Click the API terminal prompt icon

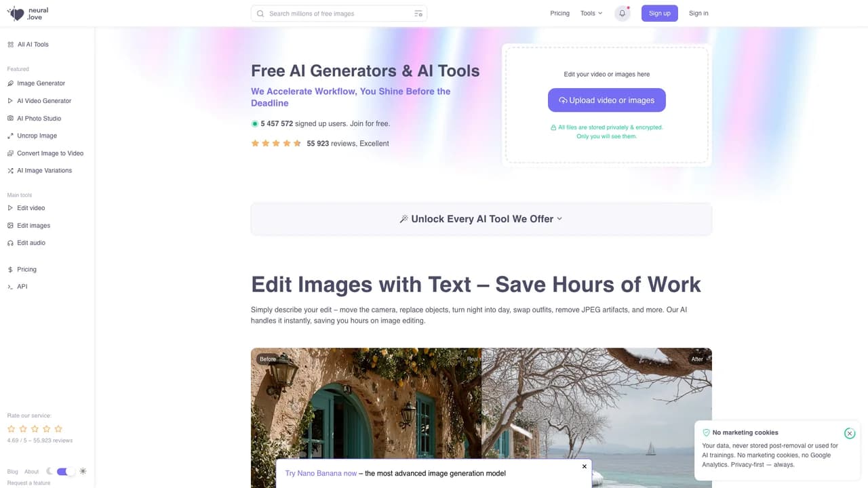click(10, 287)
